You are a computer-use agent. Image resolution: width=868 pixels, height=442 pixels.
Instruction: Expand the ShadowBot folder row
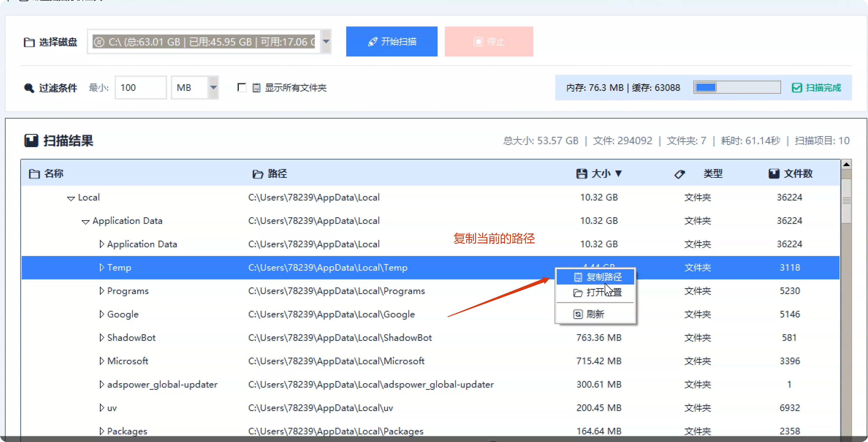pos(101,337)
